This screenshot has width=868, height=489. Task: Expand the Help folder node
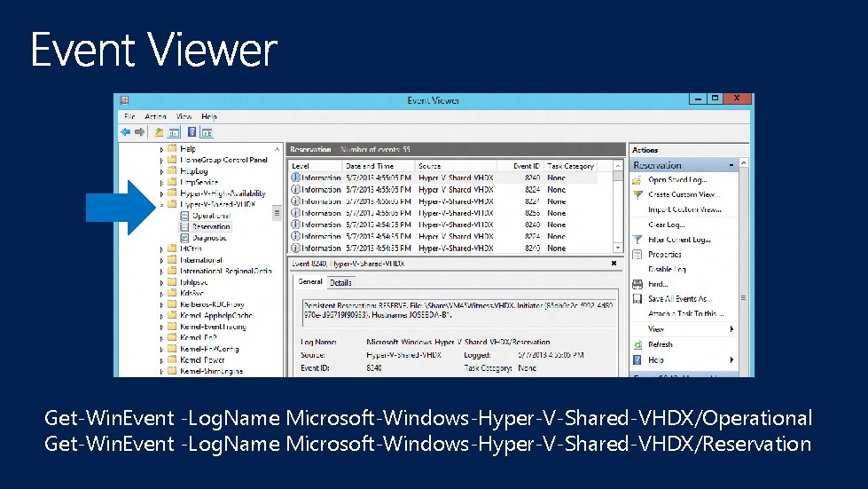pos(161,149)
